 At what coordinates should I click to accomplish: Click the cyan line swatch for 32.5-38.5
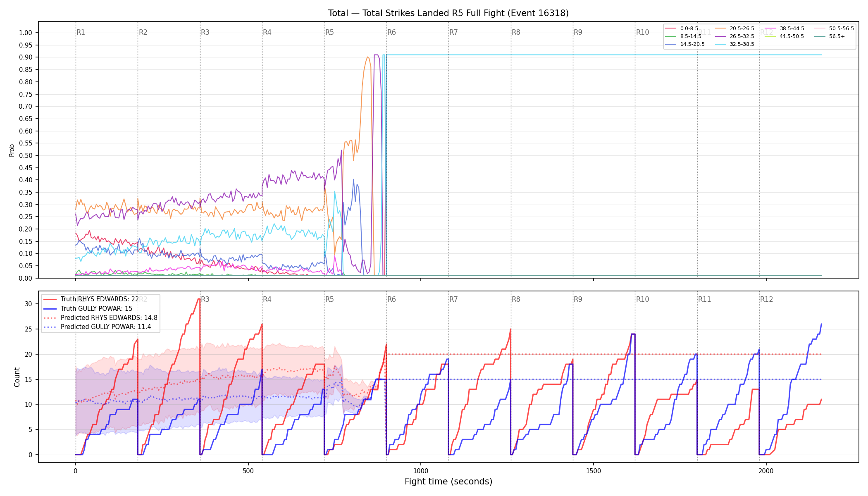pos(720,44)
